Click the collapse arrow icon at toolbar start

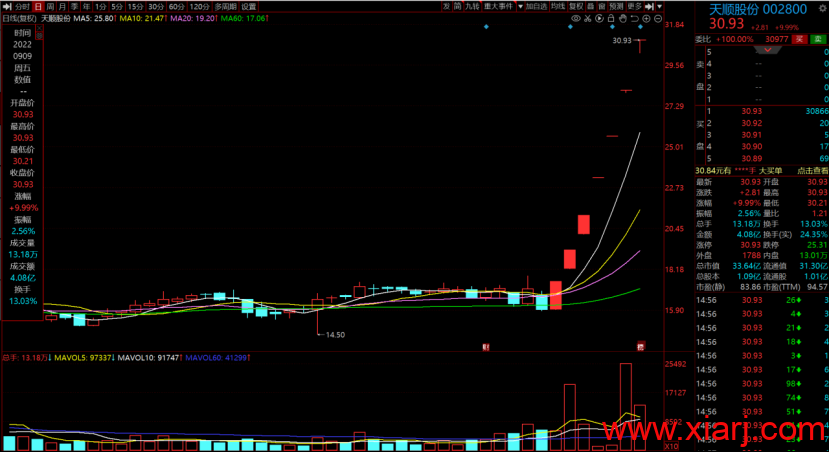(x=7, y=6)
